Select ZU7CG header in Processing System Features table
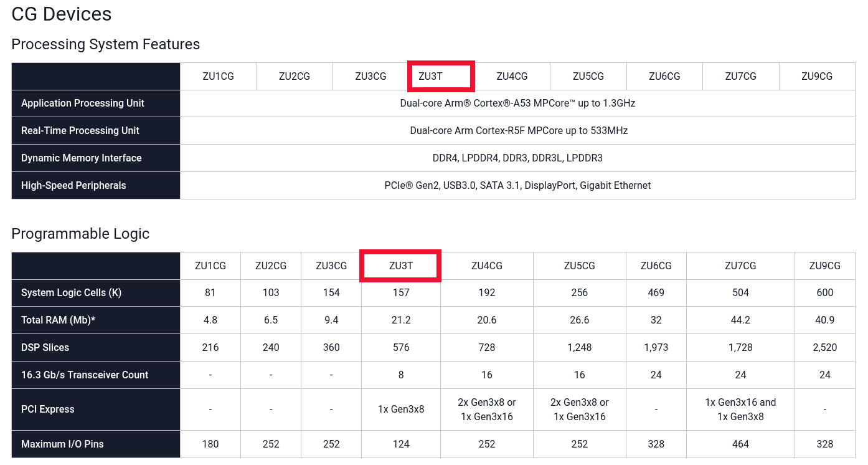The height and width of the screenshot is (465, 868). (740, 76)
